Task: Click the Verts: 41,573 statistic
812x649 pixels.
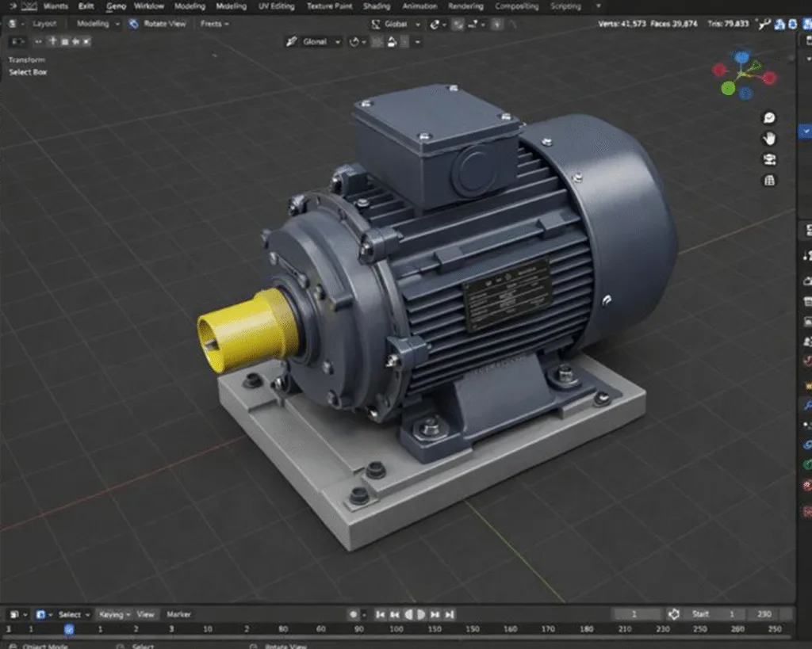Action: click(x=622, y=24)
